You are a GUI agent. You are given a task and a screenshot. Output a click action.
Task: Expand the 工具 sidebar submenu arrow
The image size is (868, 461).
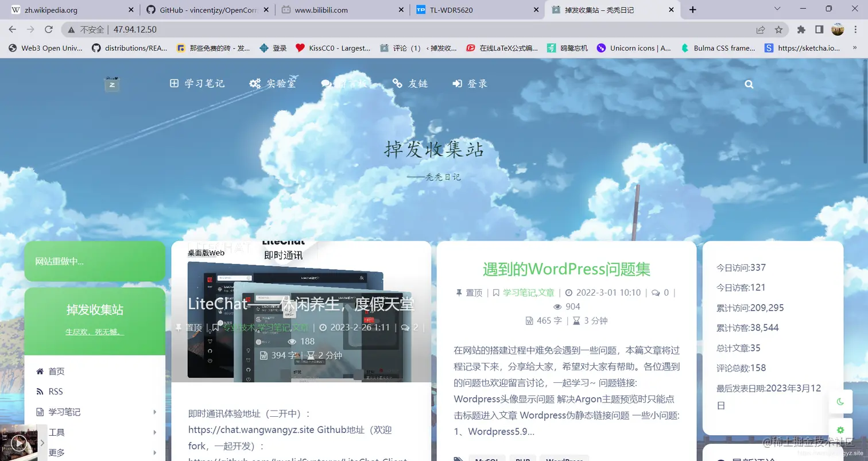155,432
